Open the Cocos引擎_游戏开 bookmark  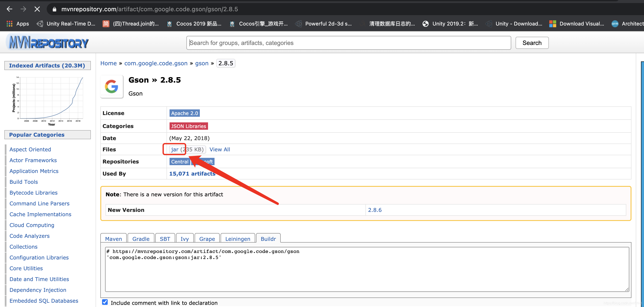[258, 24]
